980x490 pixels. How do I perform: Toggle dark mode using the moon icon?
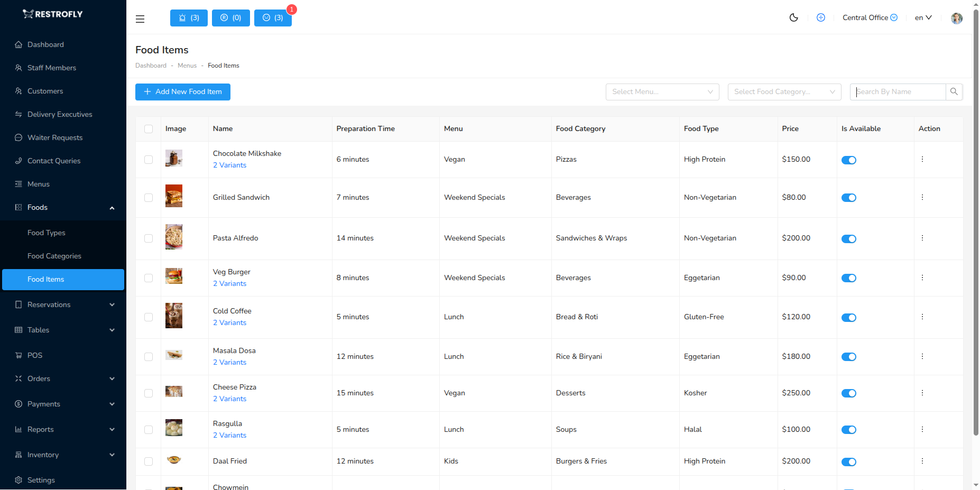coord(793,17)
